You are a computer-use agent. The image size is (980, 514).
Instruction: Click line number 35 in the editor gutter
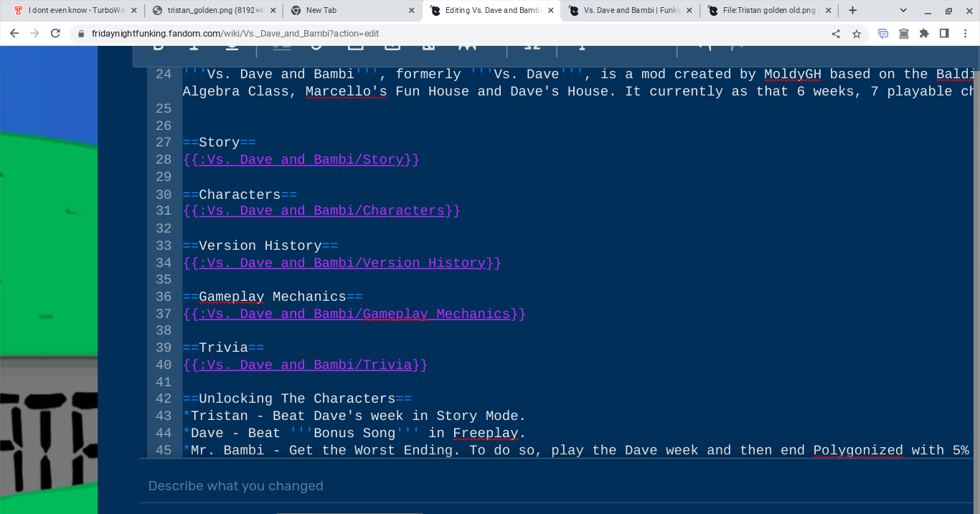[164, 279]
